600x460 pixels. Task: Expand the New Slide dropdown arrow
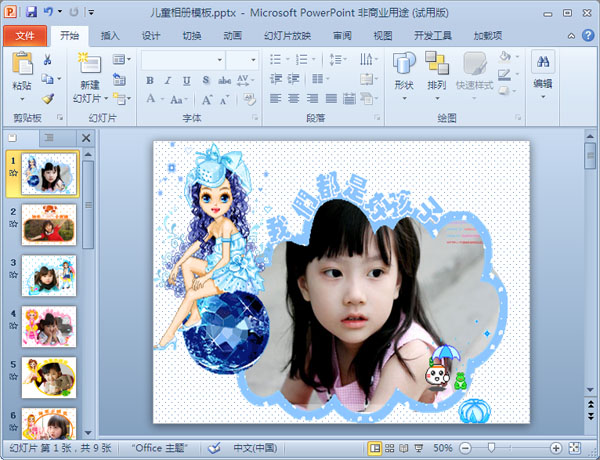coord(106,99)
